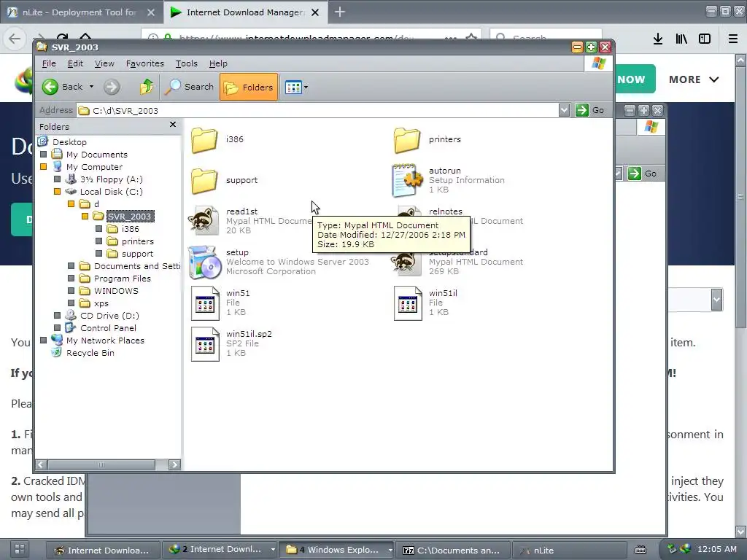Expand Program Files tree node
Screen dimensions: 747x560
[71, 279]
